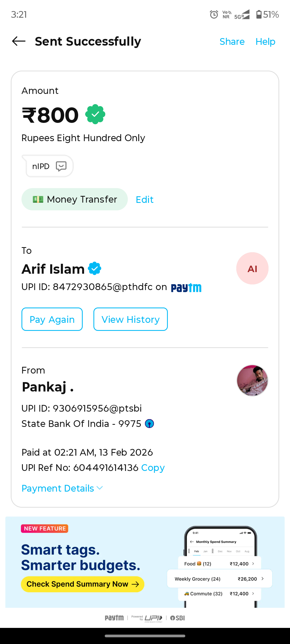Viewport: 290px width, 644px height.
Task: Tap the blue verified tick beside Arif Islam
Action: coord(95,269)
